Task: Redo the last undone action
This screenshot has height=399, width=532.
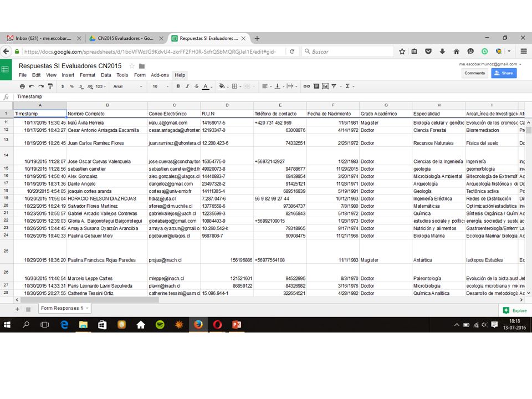Action: pyautogui.click(x=41, y=86)
